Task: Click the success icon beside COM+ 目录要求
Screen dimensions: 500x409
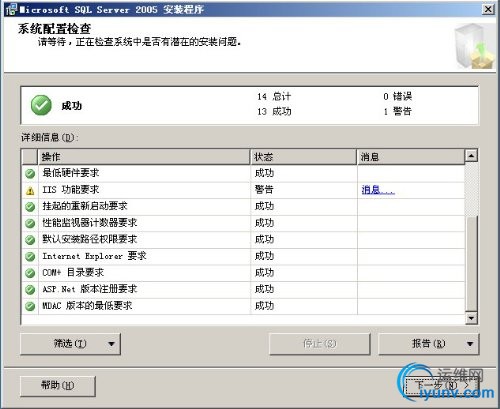Action: click(30, 273)
